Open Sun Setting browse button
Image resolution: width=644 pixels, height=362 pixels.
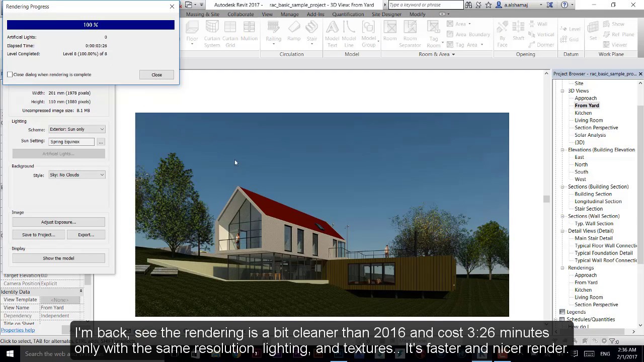pyautogui.click(x=101, y=142)
